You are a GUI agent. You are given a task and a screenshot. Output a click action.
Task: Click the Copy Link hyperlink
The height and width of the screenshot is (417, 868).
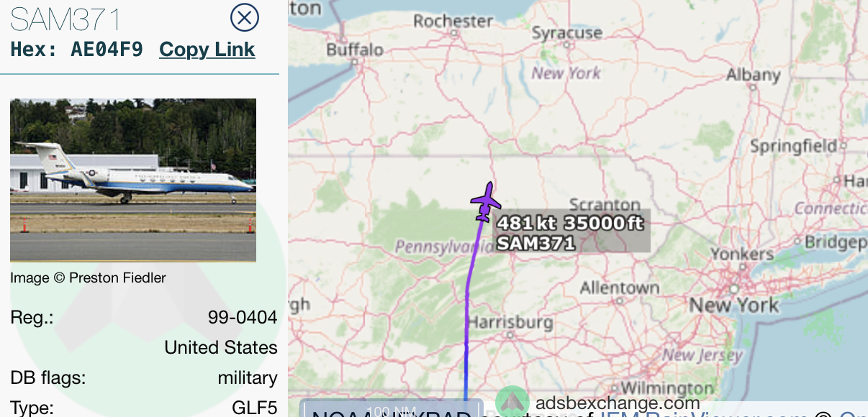[207, 50]
